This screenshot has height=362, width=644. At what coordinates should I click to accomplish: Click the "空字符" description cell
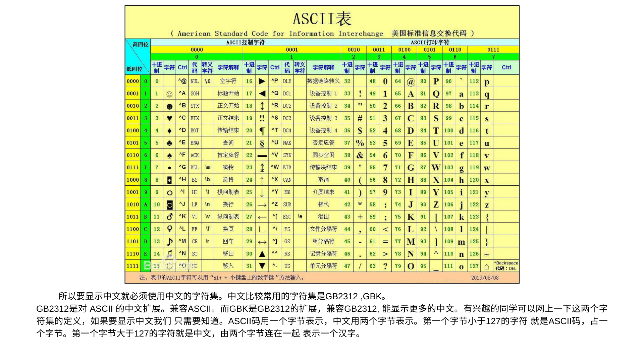pos(228,81)
